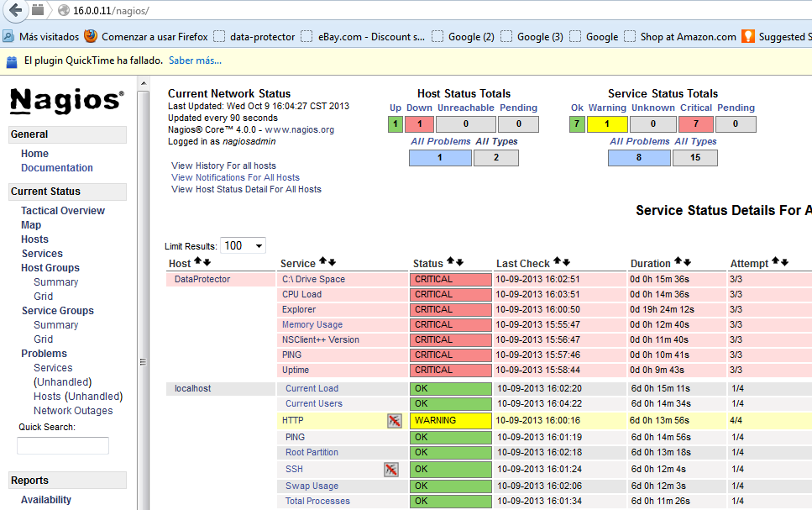This screenshot has width=812, height=510.
Task: Open View History For all hosts
Action: pyautogui.click(x=223, y=166)
